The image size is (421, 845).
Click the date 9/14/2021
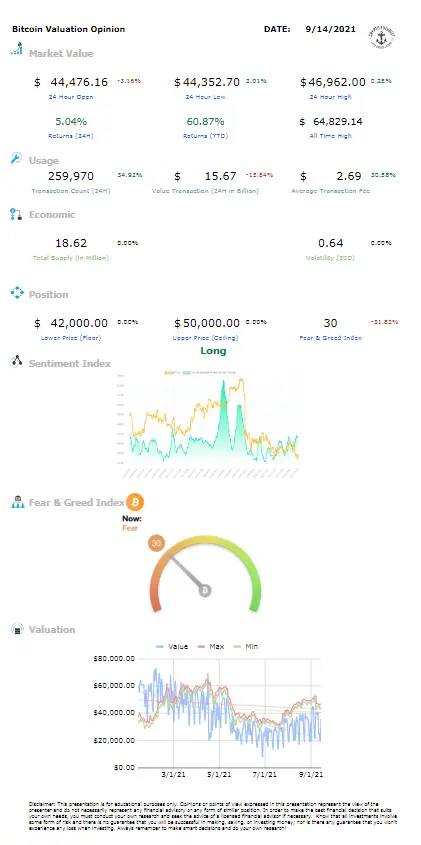pos(330,29)
